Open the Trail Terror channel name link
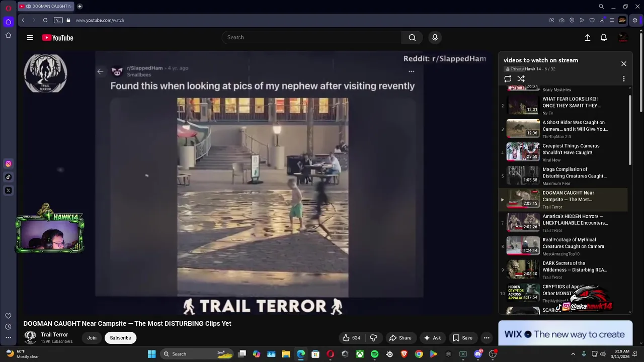This screenshot has width=644, height=362. coord(54,335)
